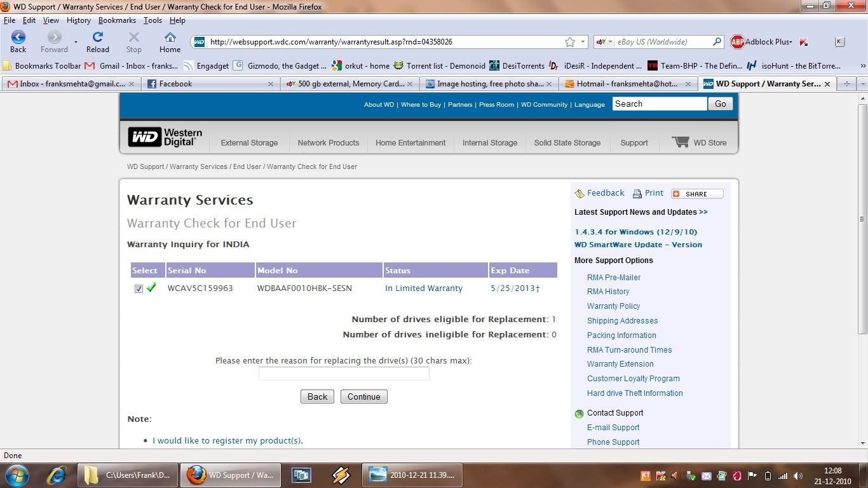Switch to the Image hosting tab

point(488,84)
